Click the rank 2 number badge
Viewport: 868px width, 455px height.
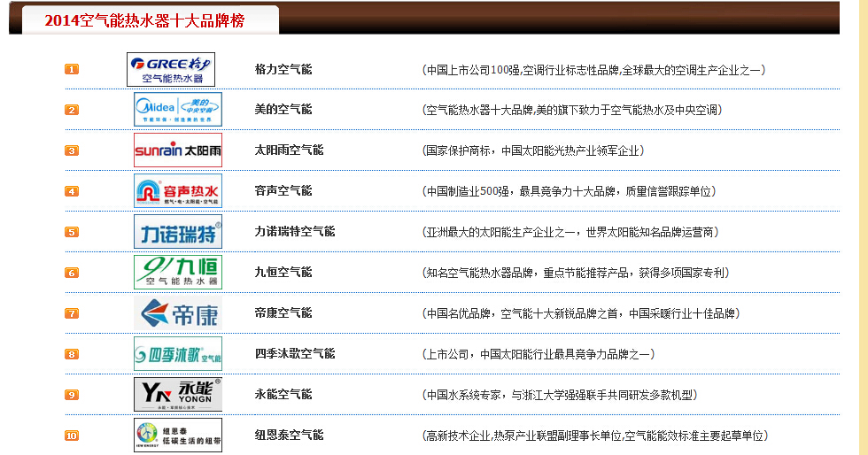tap(72, 110)
